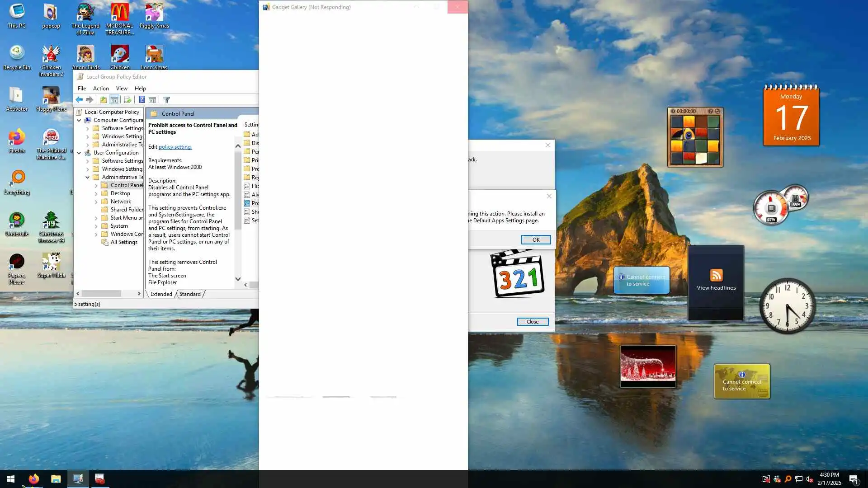
Task: Click the Show/Hide Console Tree toolbar icon
Action: pyautogui.click(x=114, y=100)
